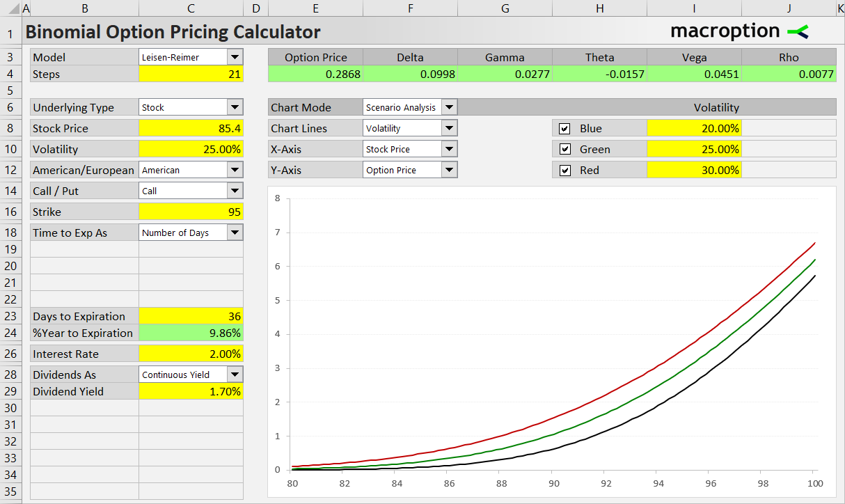Click the macroption logo
The image size is (845, 504).
click(x=739, y=31)
